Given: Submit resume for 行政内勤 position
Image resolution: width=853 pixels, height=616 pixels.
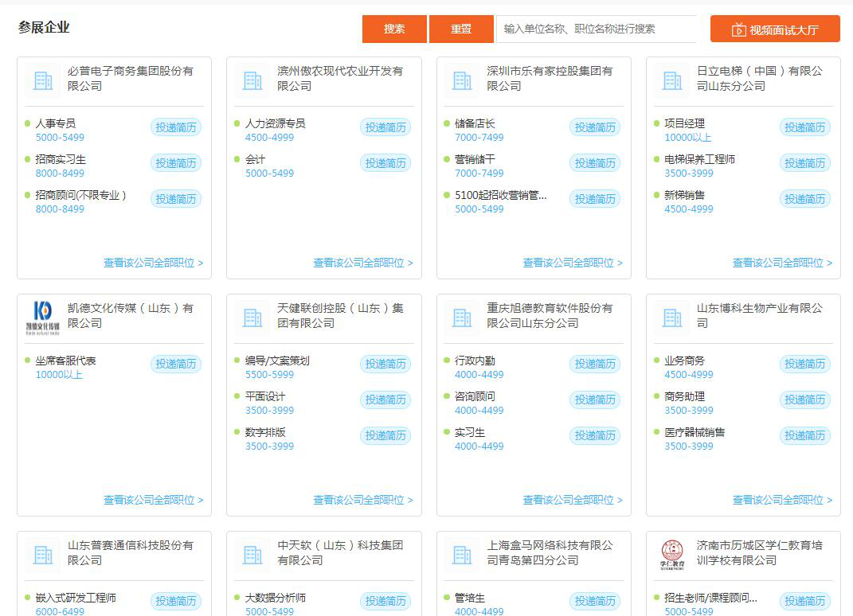Looking at the screenshot, I should click(x=595, y=364).
